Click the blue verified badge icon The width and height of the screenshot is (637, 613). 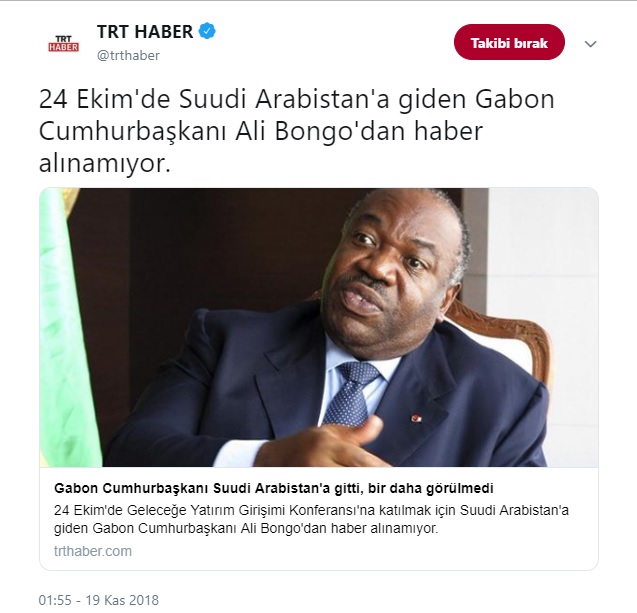tap(207, 31)
